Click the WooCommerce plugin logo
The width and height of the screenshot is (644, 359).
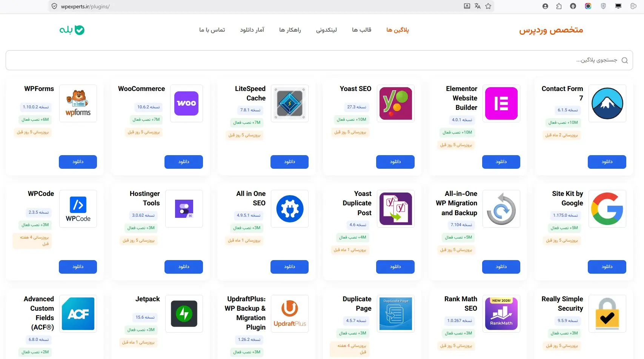[x=186, y=103]
